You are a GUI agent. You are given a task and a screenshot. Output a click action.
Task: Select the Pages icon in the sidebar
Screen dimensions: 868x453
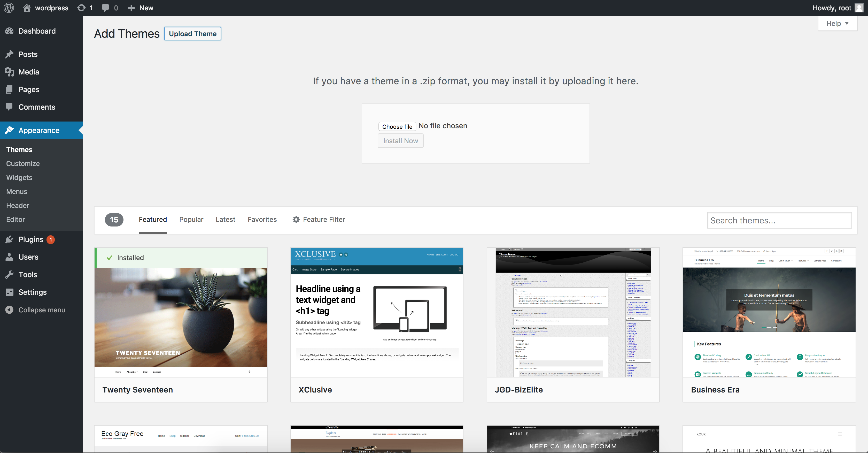(x=9, y=89)
